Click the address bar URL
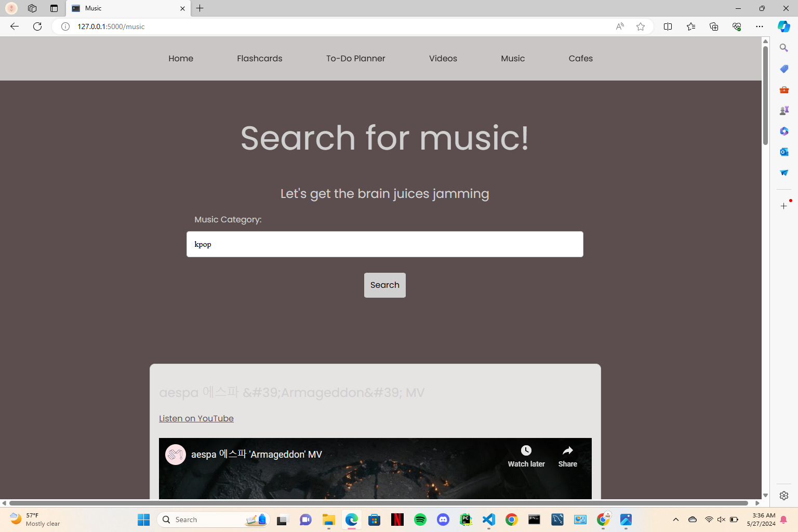This screenshot has width=798, height=532. [x=111, y=26]
